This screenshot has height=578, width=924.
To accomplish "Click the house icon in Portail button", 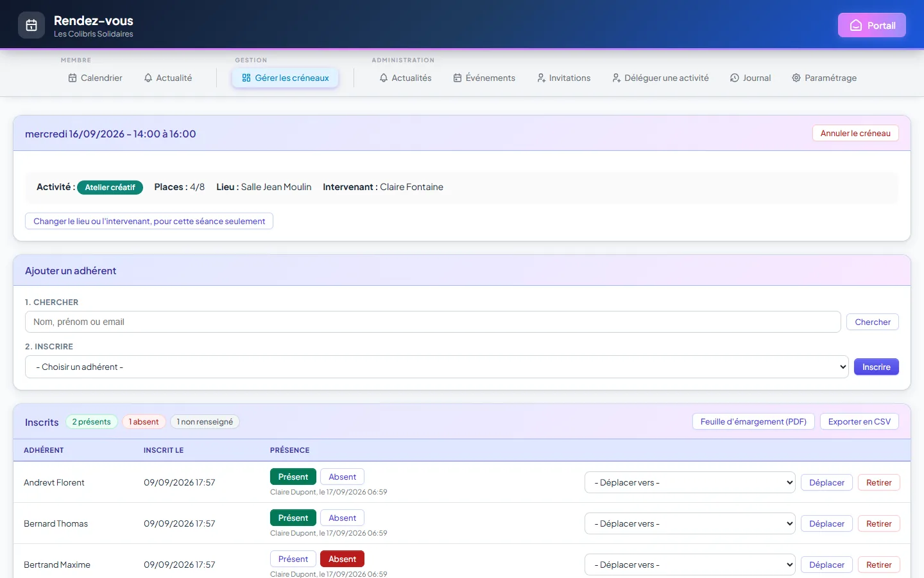I will coord(856,26).
